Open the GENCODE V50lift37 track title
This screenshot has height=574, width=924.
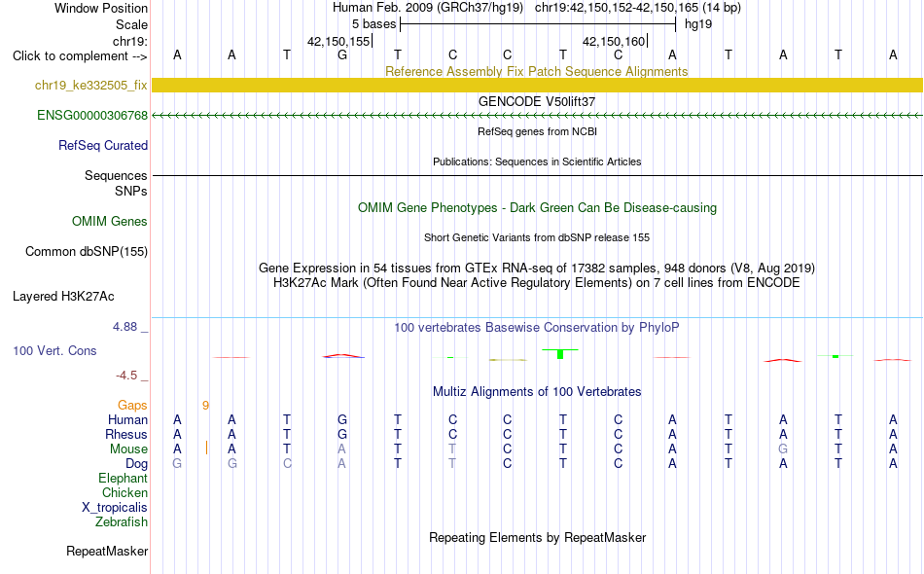[x=537, y=101]
